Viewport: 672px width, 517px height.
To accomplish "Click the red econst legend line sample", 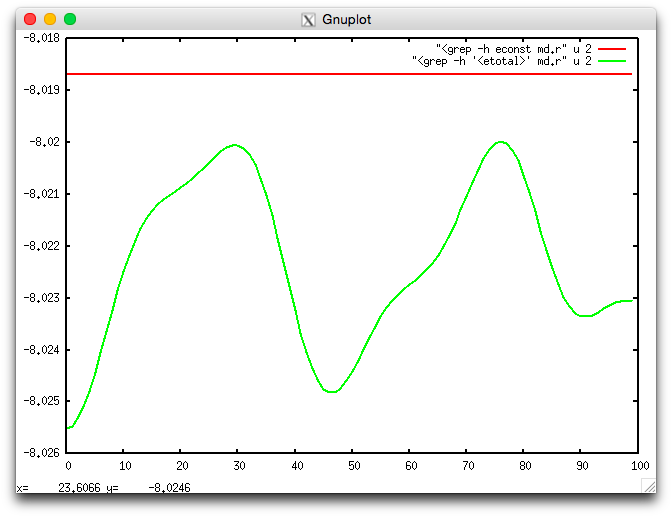I will 612,48.
